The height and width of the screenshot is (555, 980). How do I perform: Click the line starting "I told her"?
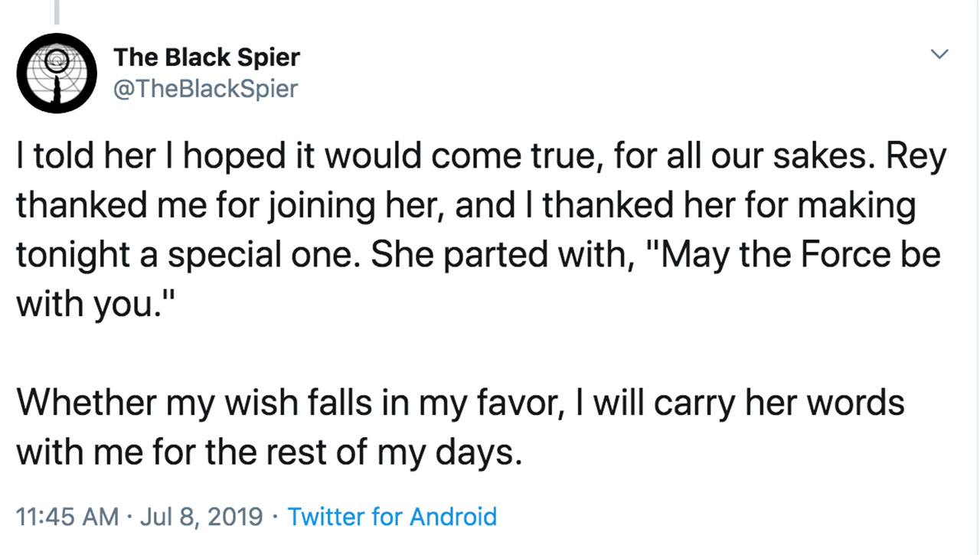tap(230, 158)
